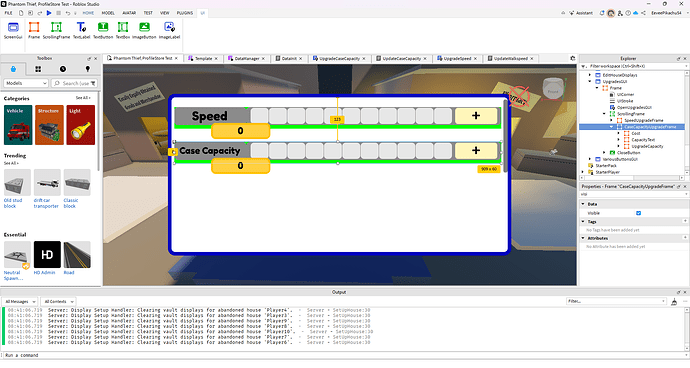Viewport: 690px width, 368px height.
Task: Insert a TextLabel element
Action: pyautogui.click(x=81, y=30)
